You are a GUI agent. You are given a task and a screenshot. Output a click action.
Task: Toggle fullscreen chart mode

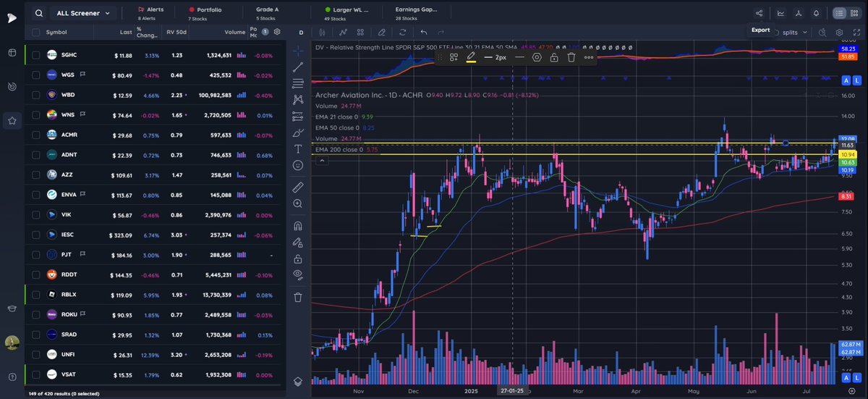point(856,33)
